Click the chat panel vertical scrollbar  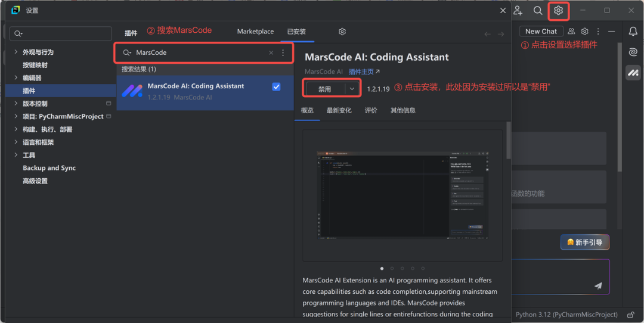click(x=620, y=107)
